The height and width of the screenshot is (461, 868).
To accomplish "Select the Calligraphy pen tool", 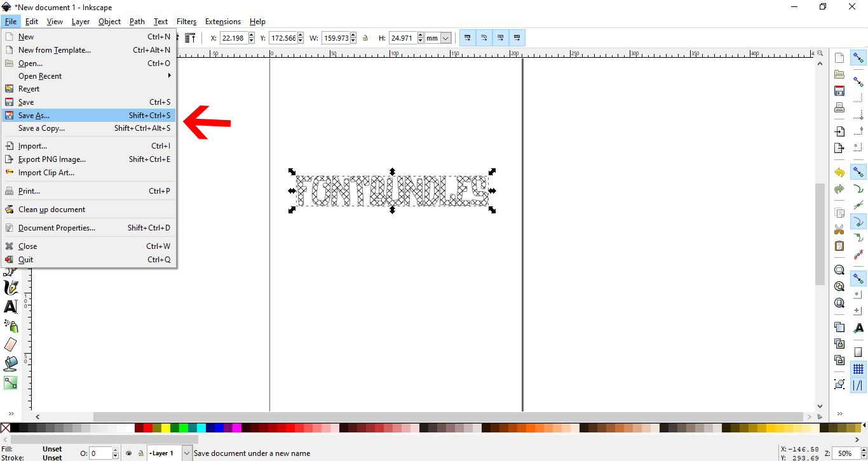I will click(x=11, y=288).
